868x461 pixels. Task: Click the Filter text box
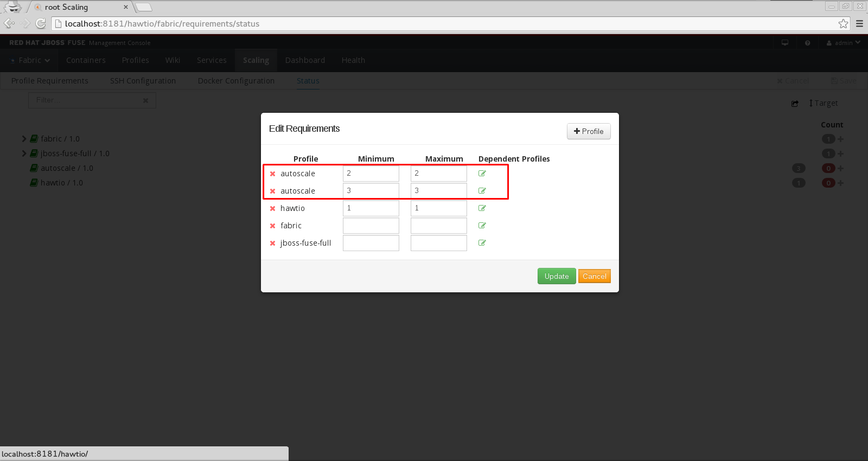pyautogui.click(x=92, y=100)
